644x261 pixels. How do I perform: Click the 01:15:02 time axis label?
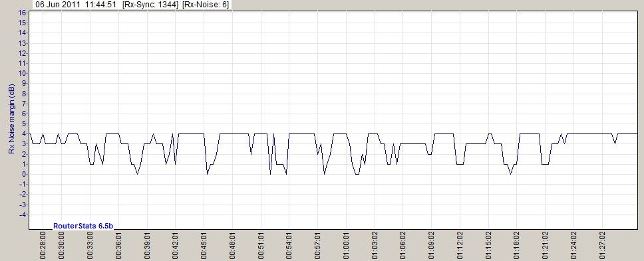488,245
